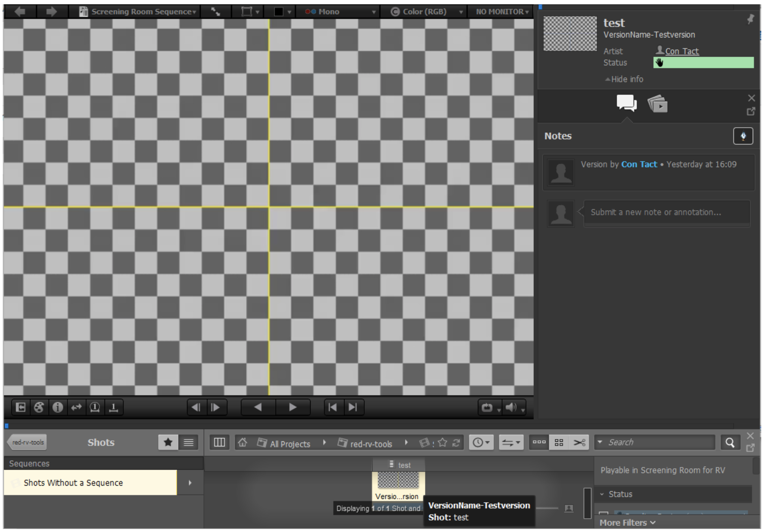The image size is (763, 532).
Task: Open the Screening Room Sequence view dropdown
Action: pos(137,12)
